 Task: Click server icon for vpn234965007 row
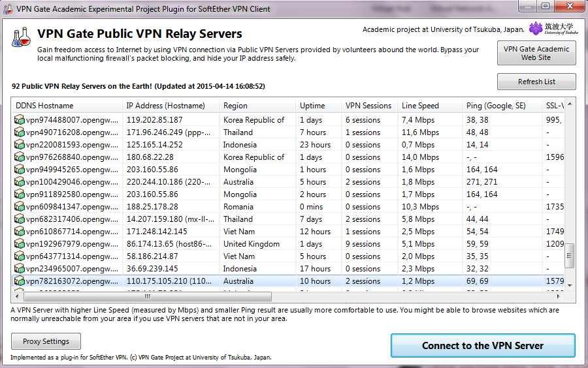pos(19,268)
